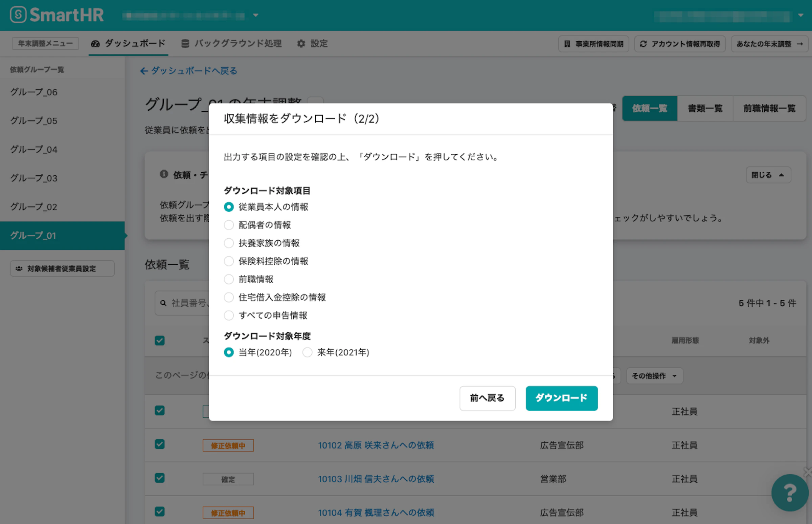This screenshot has height=524, width=812.
Task: Switch to the 書類一覧 tab
Action: pyautogui.click(x=704, y=108)
